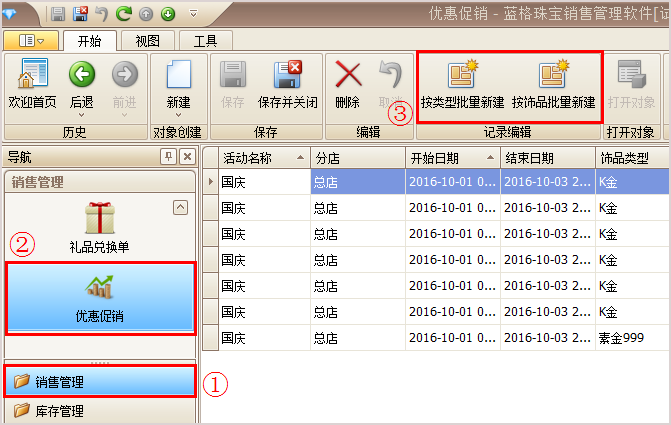671x425 pixels.
Task: Open the yellow application menu button
Action: pos(31,41)
